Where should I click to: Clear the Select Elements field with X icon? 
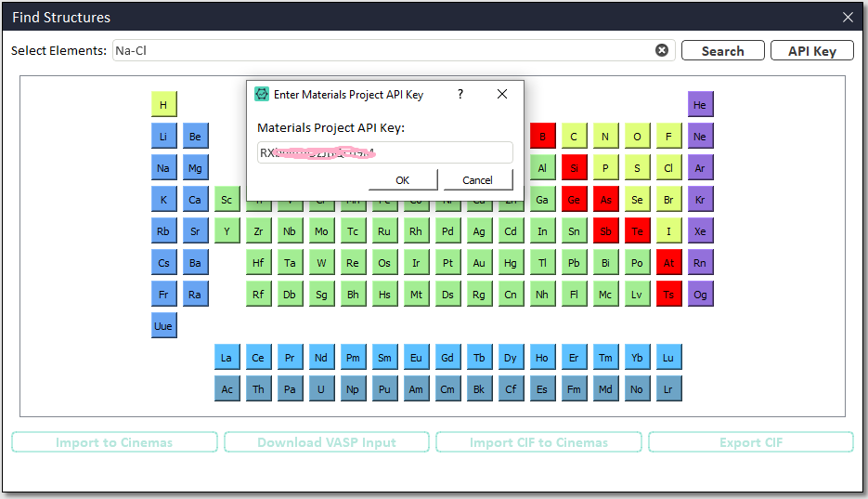coord(662,50)
